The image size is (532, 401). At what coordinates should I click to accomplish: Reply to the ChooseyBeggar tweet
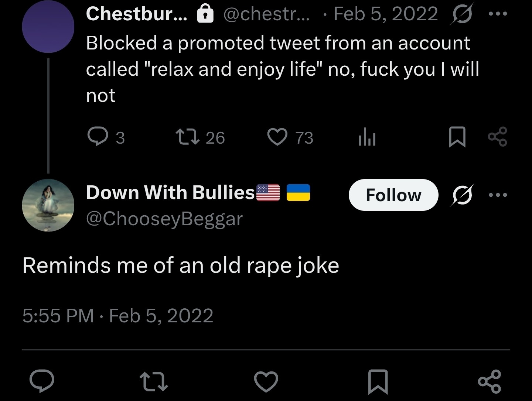click(42, 381)
